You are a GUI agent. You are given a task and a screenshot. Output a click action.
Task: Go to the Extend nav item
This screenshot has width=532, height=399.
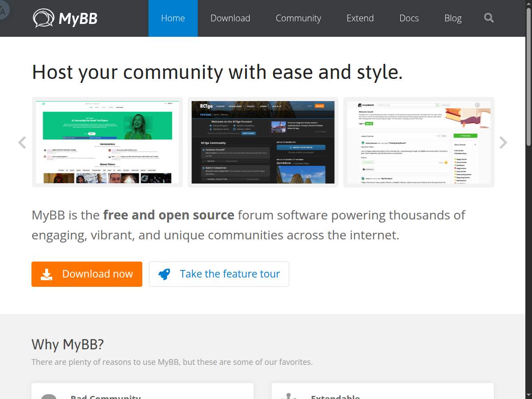[360, 18]
